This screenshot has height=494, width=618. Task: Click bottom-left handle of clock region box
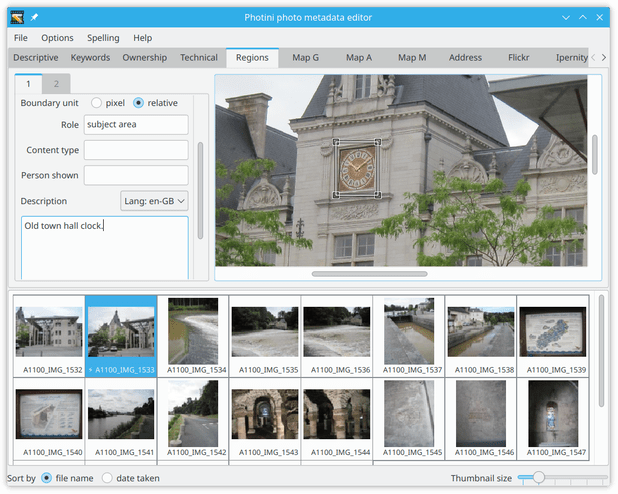tap(336, 194)
